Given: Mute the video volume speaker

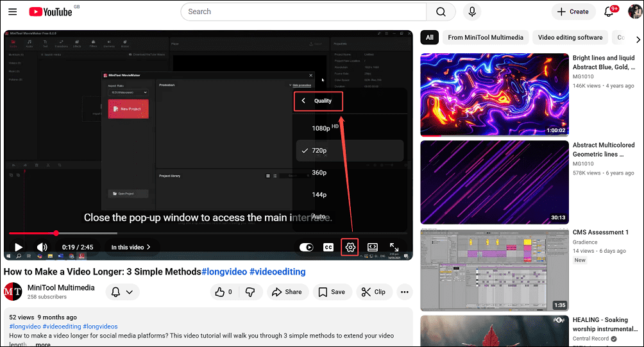Looking at the screenshot, I should 42,247.
